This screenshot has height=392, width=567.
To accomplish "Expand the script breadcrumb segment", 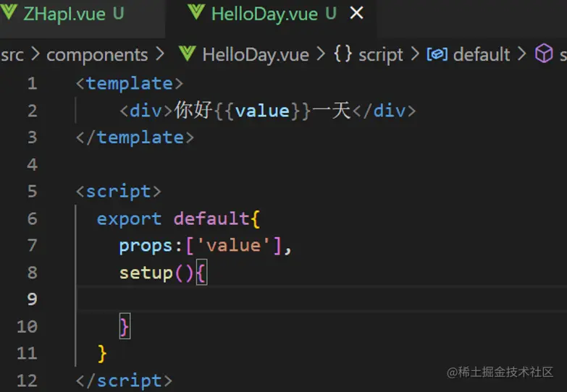I will [381, 55].
